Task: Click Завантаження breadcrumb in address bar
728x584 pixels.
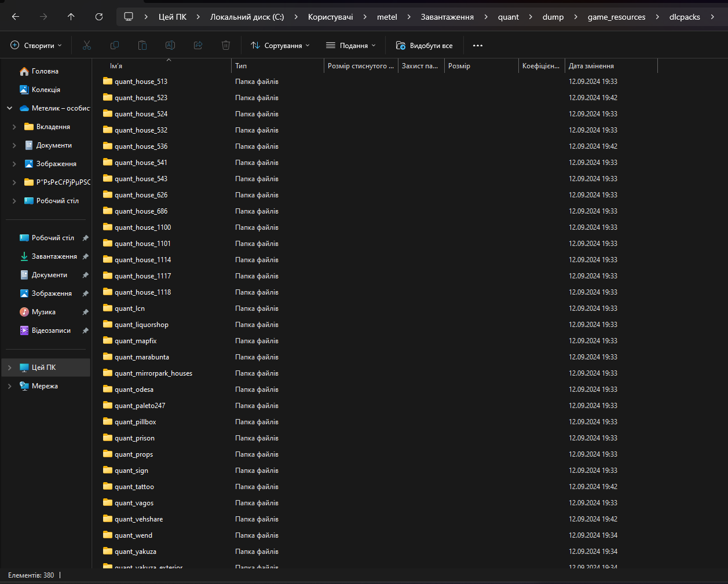Action: (447, 17)
